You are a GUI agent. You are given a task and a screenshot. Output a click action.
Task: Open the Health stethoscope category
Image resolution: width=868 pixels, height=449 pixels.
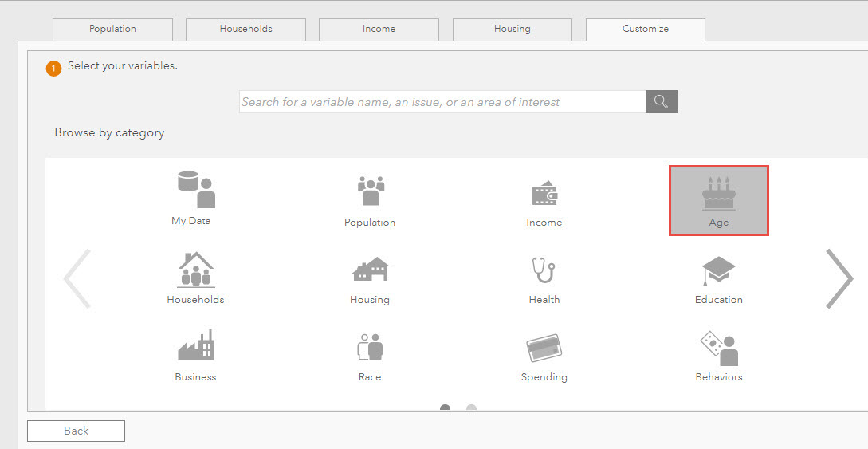click(544, 279)
